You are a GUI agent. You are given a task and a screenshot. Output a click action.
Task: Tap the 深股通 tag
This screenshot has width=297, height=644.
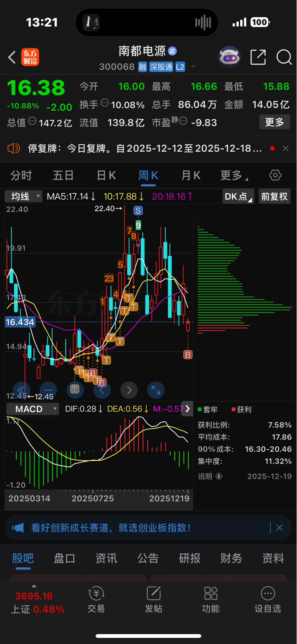tap(161, 67)
